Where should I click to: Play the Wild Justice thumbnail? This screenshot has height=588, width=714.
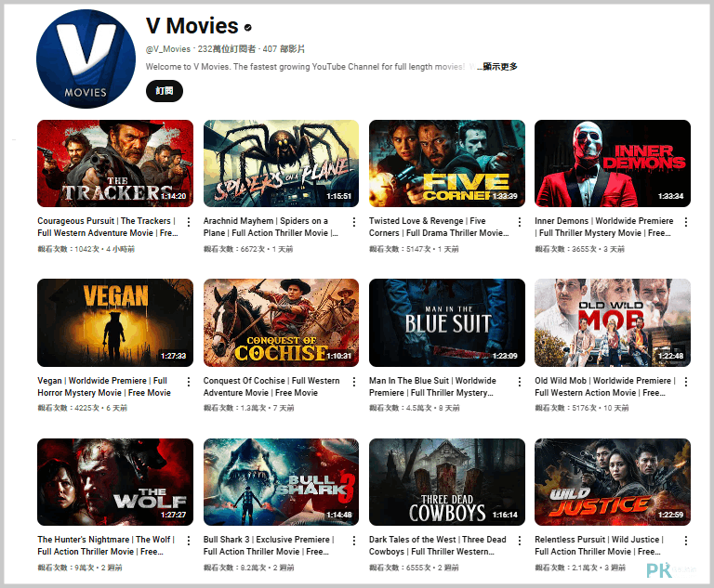point(613,482)
